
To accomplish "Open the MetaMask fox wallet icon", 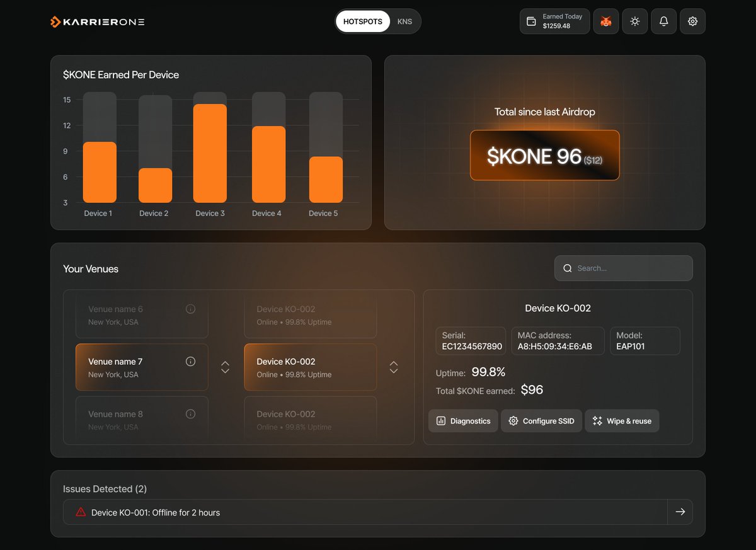I will (606, 21).
